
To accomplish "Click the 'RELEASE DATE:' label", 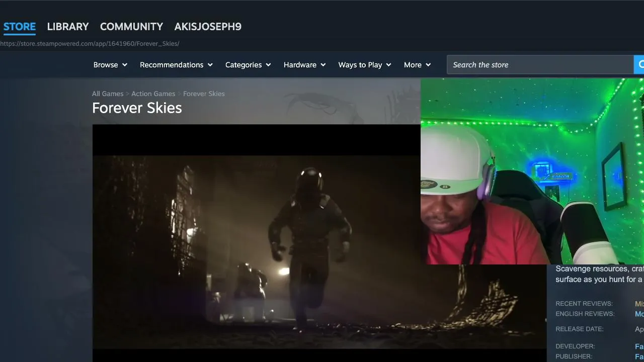I will tap(580, 329).
